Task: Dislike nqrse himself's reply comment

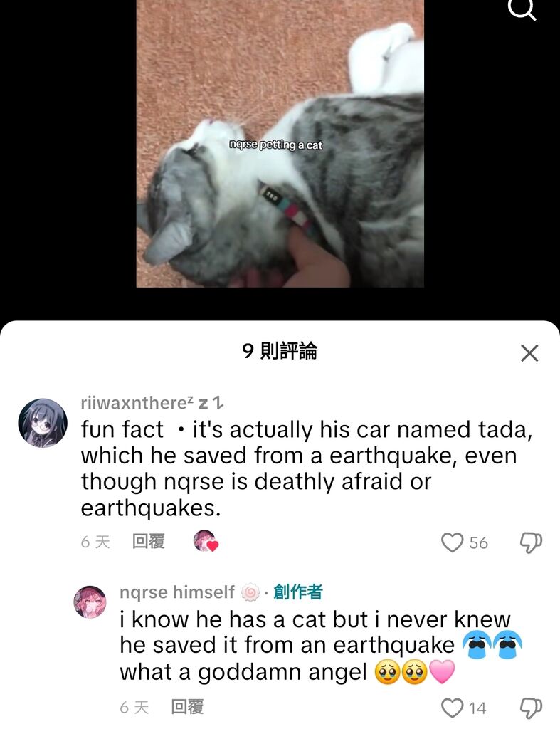Action: point(530,708)
